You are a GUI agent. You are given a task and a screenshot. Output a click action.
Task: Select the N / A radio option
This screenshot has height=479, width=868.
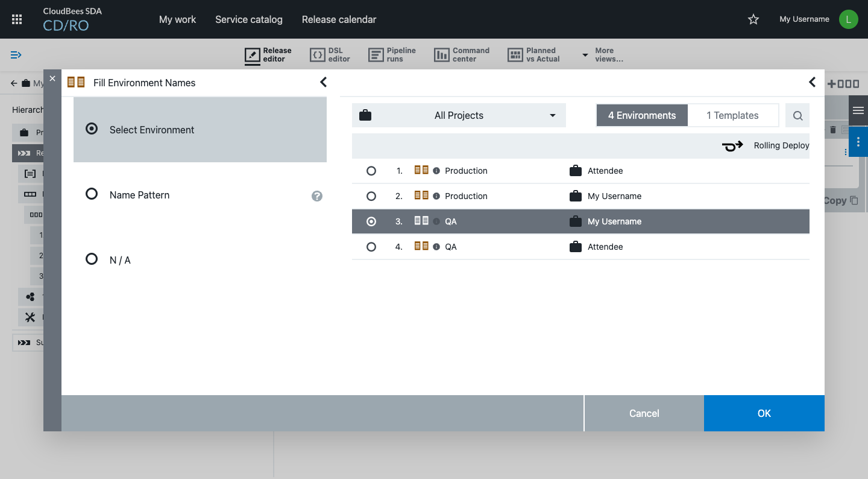(92, 259)
